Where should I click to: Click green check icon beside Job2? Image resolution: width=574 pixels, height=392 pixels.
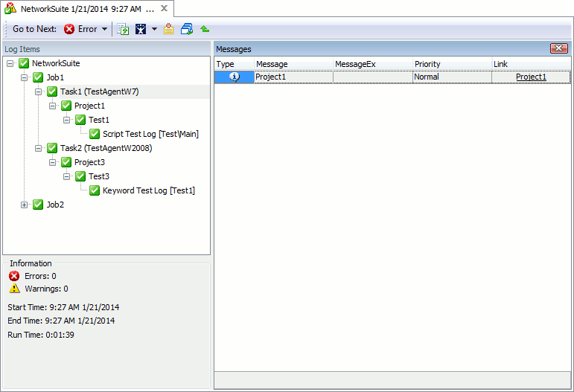click(x=38, y=205)
